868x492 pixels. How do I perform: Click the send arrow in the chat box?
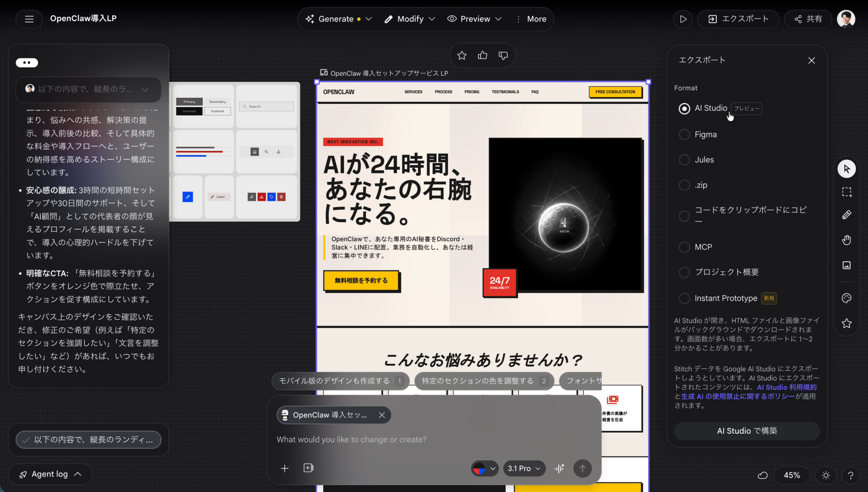(x=583, y=468)
